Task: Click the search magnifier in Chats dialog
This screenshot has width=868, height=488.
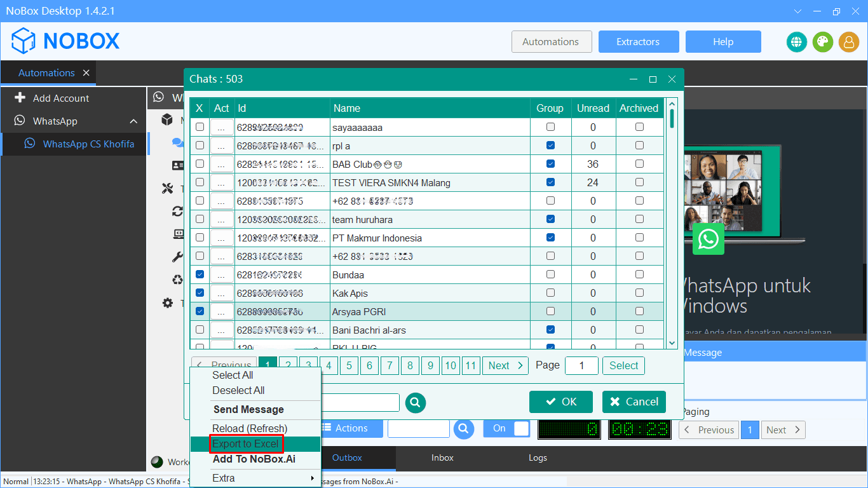Action: 415,402
